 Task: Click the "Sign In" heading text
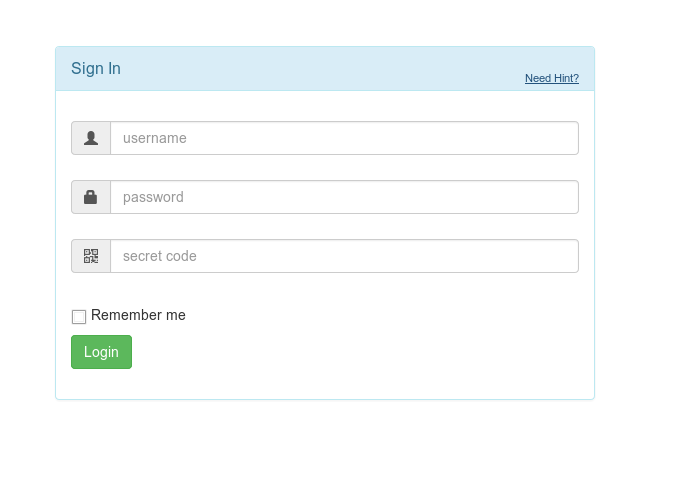96,68
